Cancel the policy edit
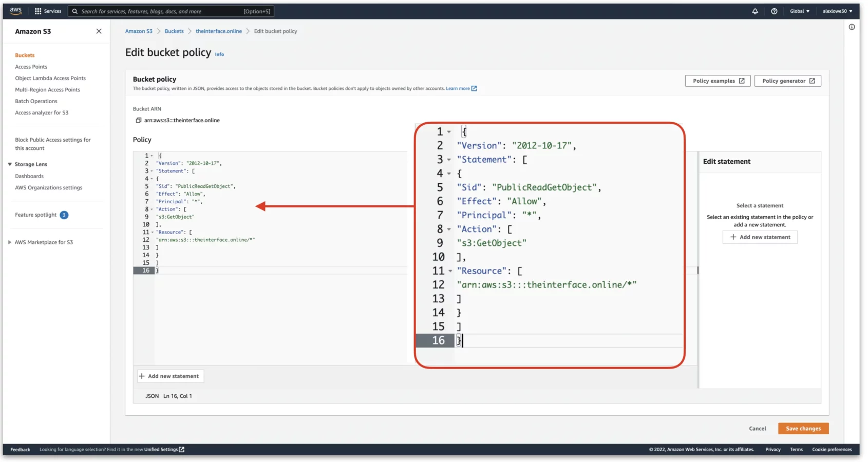 click(758, 429)
